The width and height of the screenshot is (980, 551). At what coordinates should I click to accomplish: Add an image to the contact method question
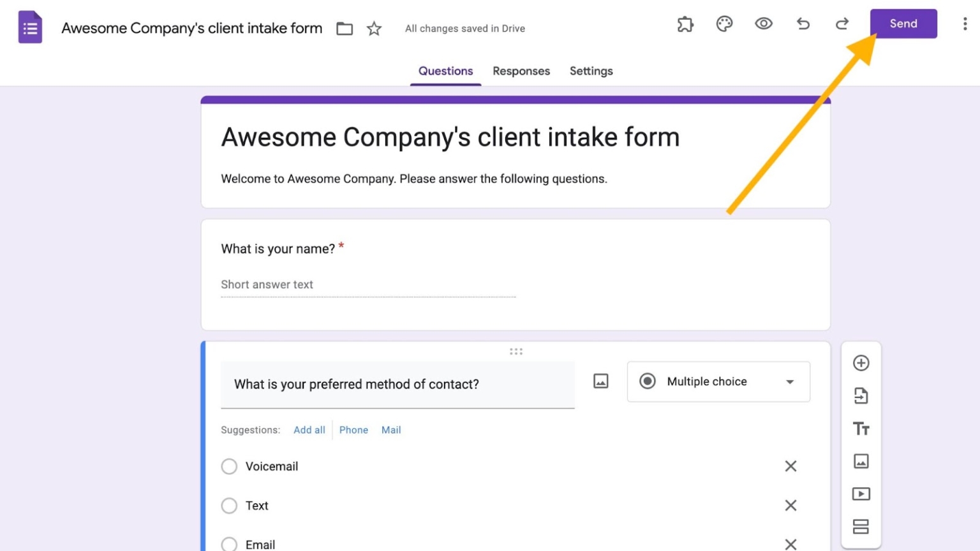click(x=600, y=381)
